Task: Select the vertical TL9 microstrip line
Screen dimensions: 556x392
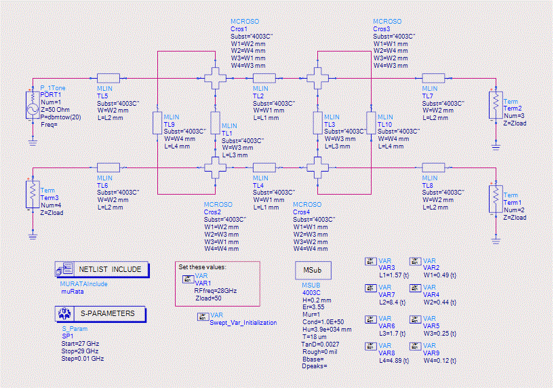Action: (x=157, y=123)
